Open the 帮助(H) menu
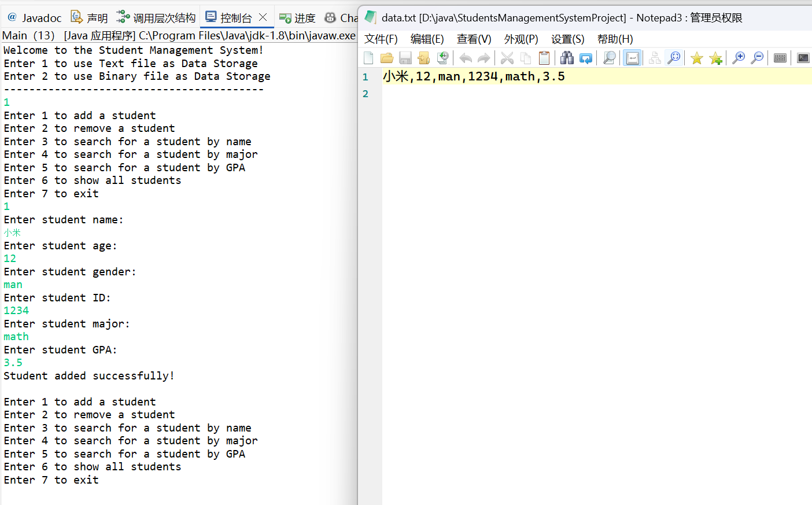This screenshot has height=505, width=812. click(x=615, y=39)
